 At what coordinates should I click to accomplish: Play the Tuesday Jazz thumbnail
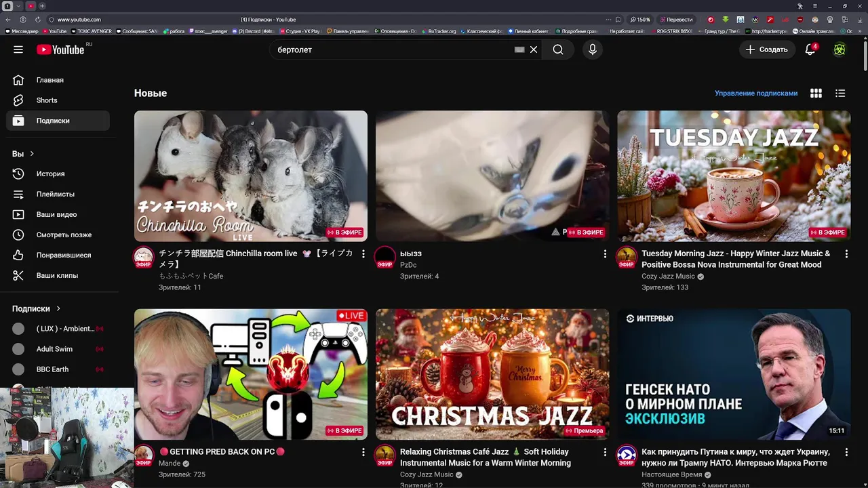[x=734, y=176]
